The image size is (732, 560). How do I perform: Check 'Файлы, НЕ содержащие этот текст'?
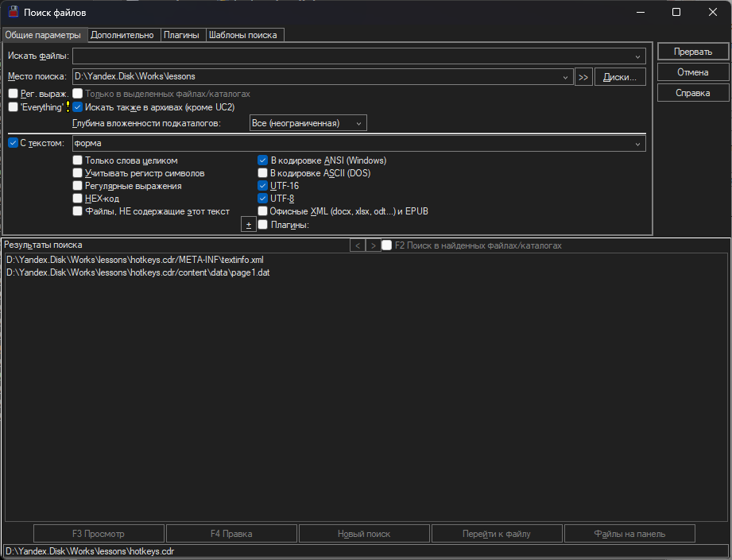point(78,211)
